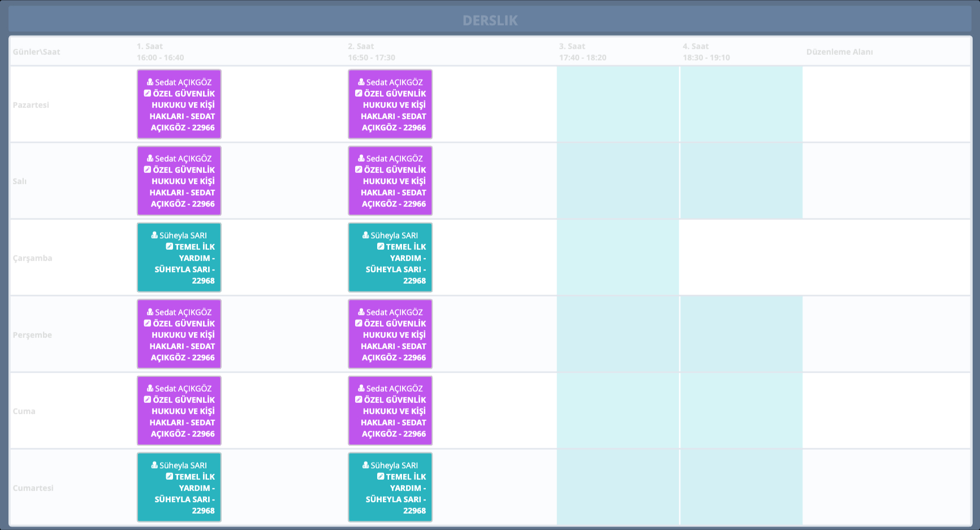Select empty Pazartesi 3. Saat time slot
Viewport: 980px width, 530px height.
[x=618, y=104]
